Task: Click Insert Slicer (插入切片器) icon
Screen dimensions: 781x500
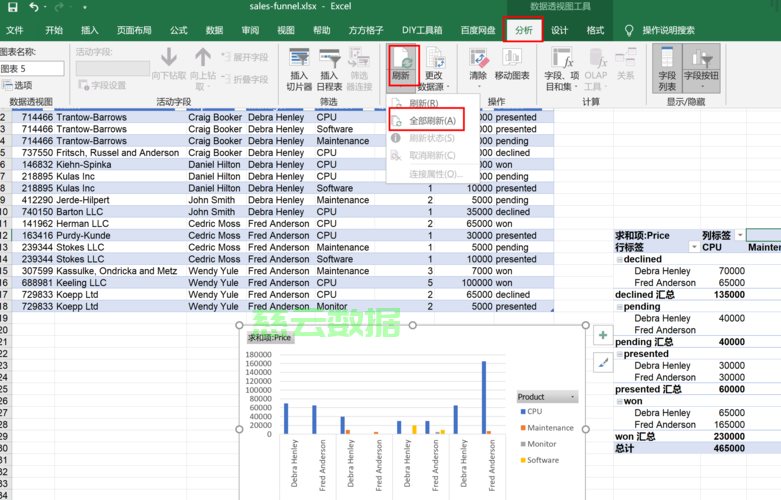Action: pos(299,69)
